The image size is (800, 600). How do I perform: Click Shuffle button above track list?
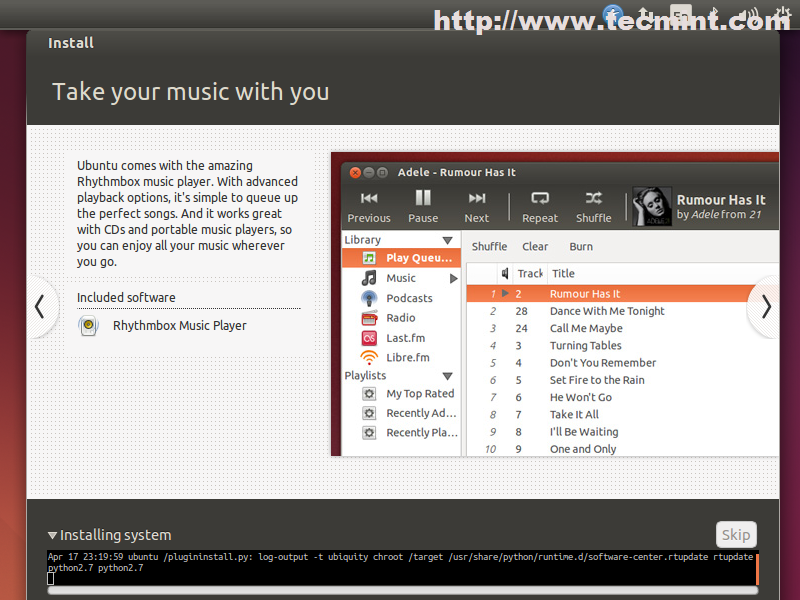click(489, 246)
